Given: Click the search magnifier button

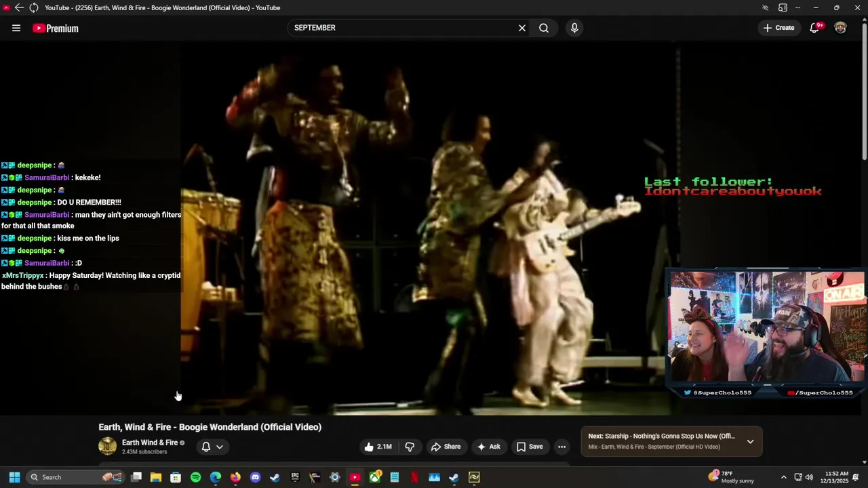Looking at the screenshot, I should point(544,28).
